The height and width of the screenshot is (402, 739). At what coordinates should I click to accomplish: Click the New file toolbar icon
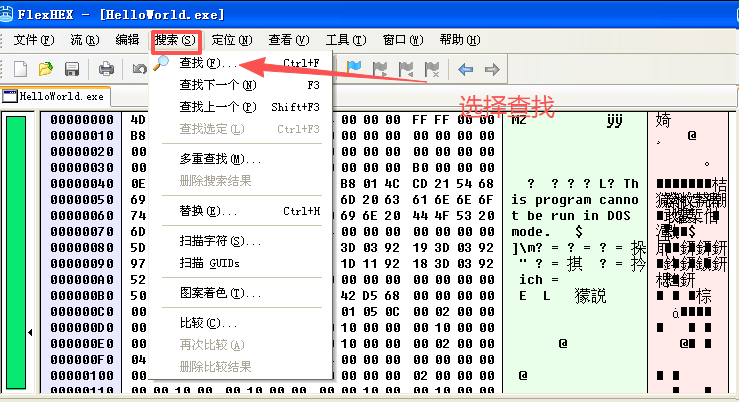click(x=20, y=69)
